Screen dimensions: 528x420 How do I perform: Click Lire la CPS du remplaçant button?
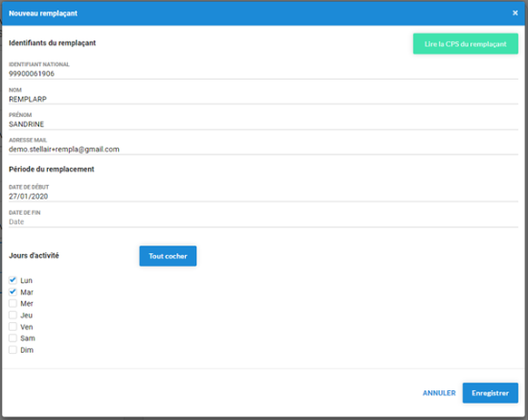(x=466, y=44)
